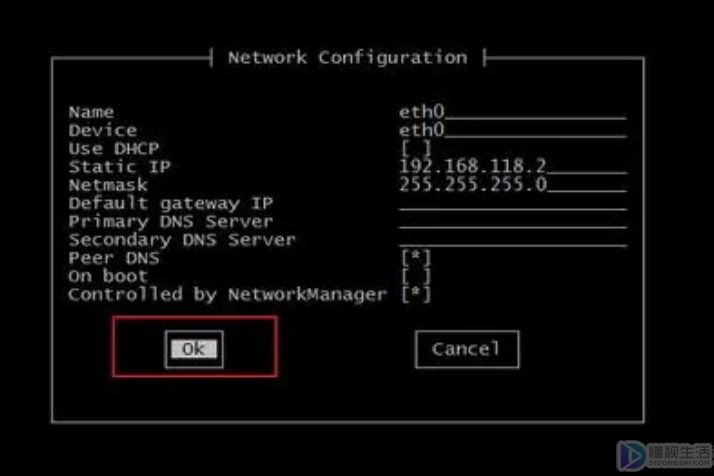Click the Network Configuration title text
The image size is (714, 476).
tap(347, 57)
